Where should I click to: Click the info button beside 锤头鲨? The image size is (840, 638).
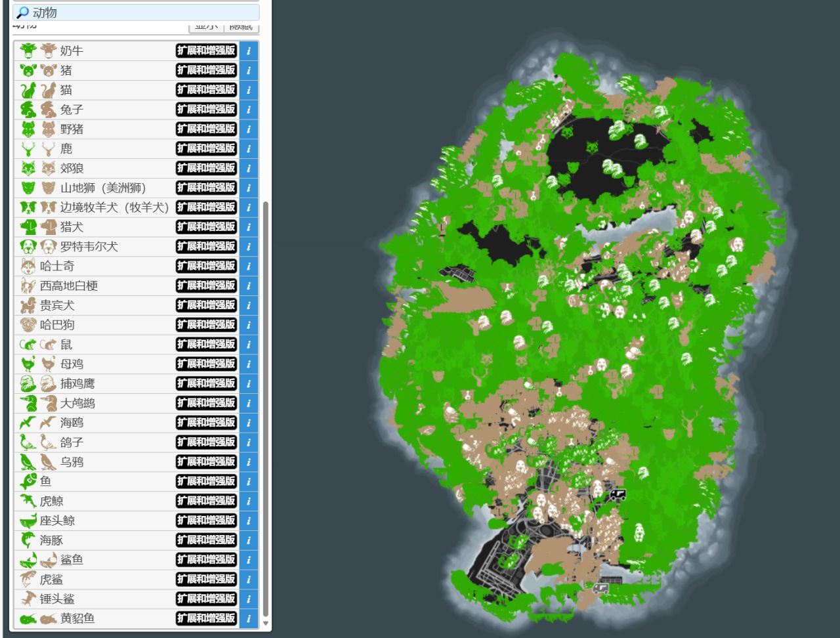249,599
